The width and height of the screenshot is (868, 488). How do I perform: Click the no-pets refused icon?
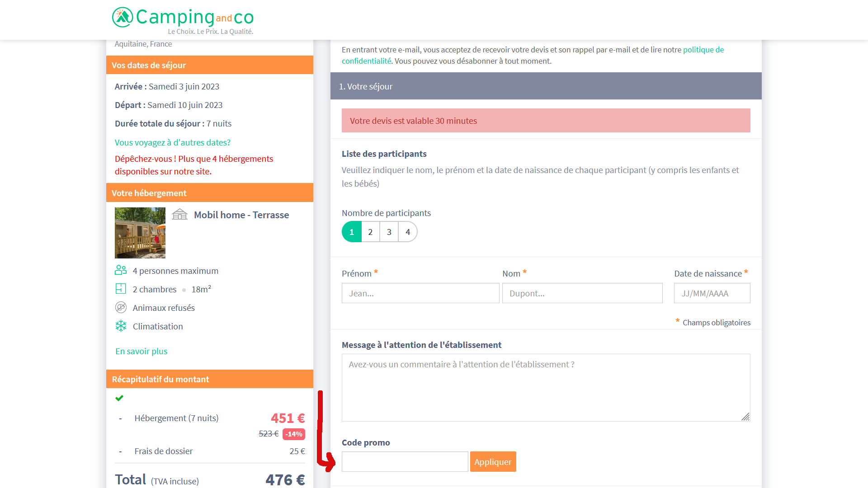(x=121, y=307)
